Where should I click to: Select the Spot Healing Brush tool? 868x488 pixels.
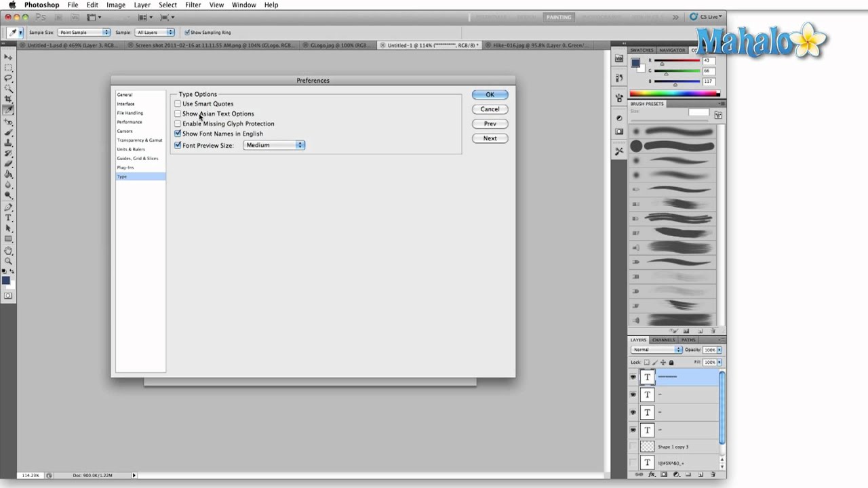click(9, 122)
